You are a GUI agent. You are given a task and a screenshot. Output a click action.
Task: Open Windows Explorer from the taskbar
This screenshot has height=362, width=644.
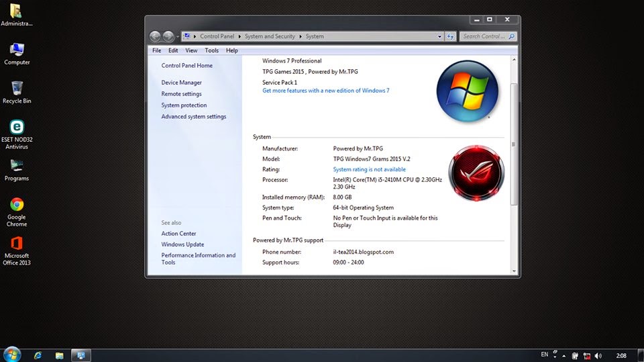pyautogui.click(x=60, y=355)
